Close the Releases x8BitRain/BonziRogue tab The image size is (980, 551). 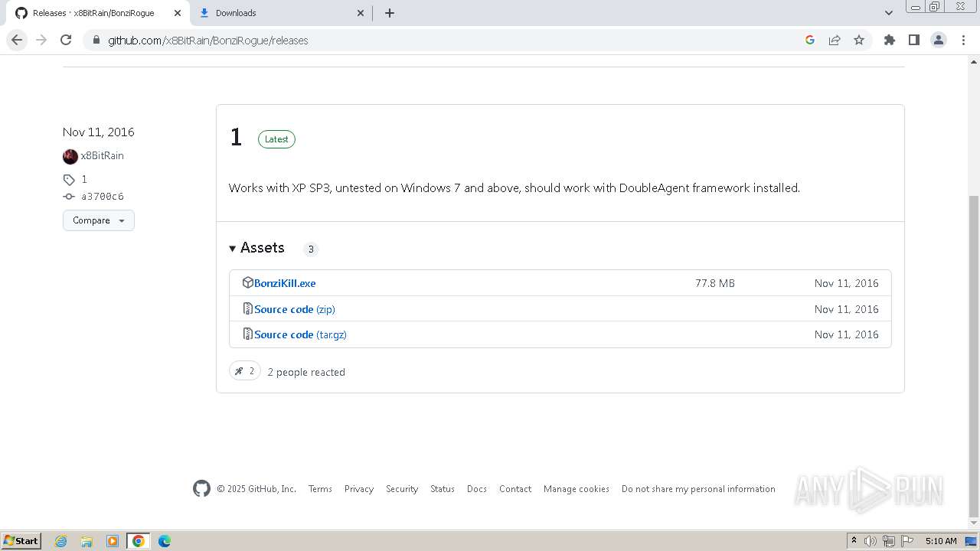pos(177,13)
